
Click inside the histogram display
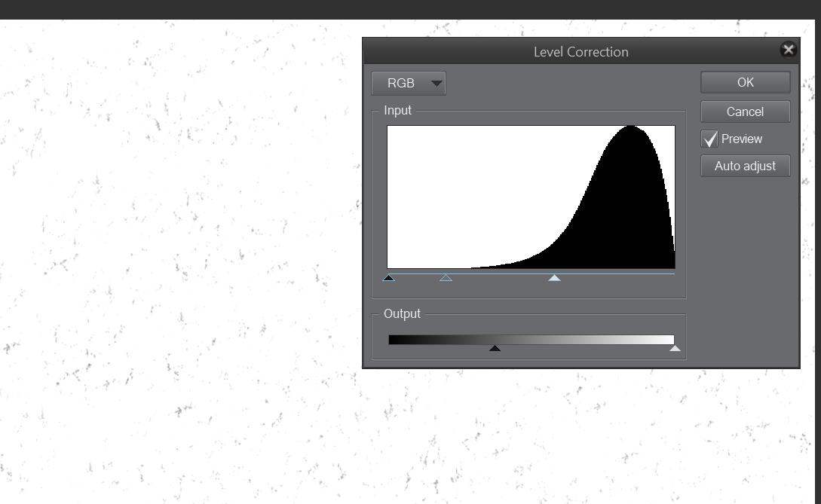[x=531, y=197]
